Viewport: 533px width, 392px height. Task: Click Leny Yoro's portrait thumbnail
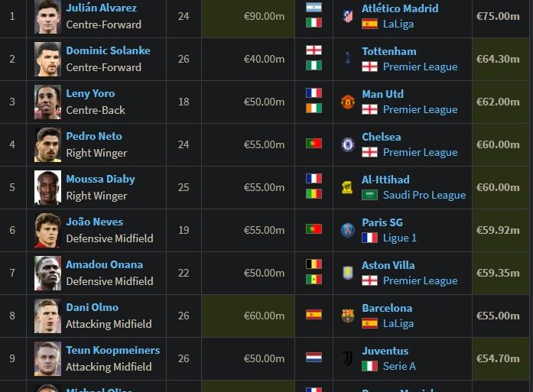tap(47, 102)
